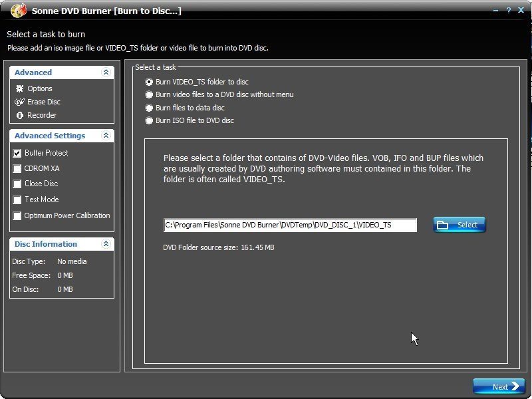Select Burn ISO file to DVD disc

tap(150, 120)
